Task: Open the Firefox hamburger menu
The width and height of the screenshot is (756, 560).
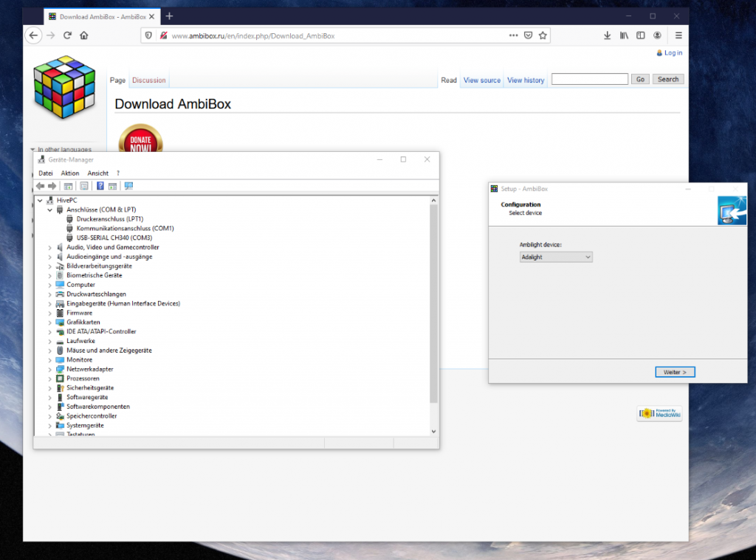Action: (678, 35)
